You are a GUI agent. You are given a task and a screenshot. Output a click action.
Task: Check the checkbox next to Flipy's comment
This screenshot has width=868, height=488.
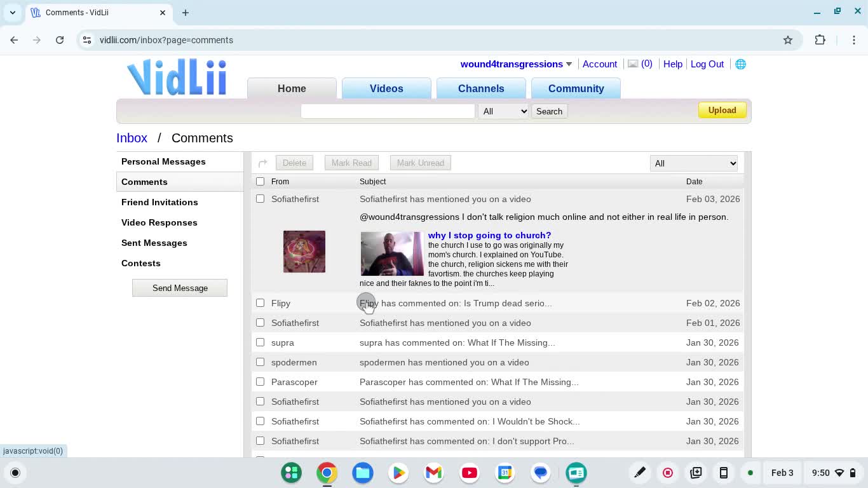click(x=260, y=303)
